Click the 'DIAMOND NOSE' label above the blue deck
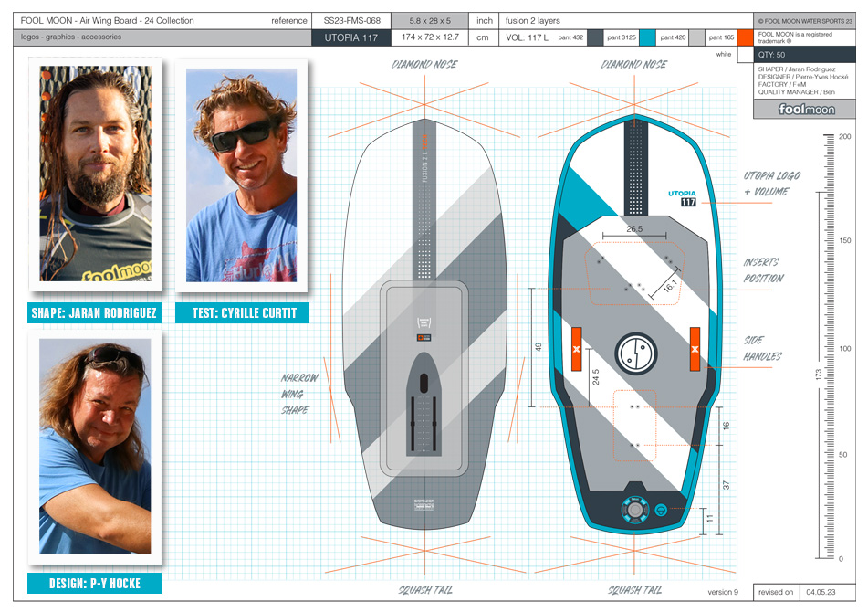This screenshot has height=612, width=868. (634, 64)
